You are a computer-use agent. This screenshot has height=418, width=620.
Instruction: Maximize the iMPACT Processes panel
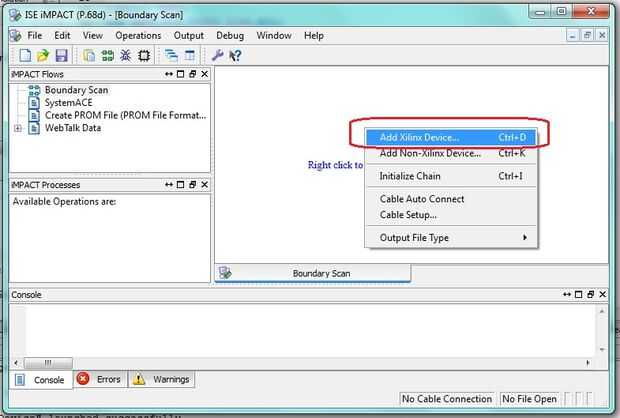(181, 185)
